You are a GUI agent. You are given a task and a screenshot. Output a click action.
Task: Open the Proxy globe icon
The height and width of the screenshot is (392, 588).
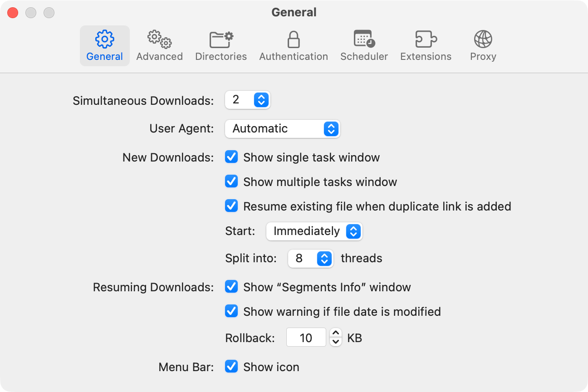[x=483, y=39]
